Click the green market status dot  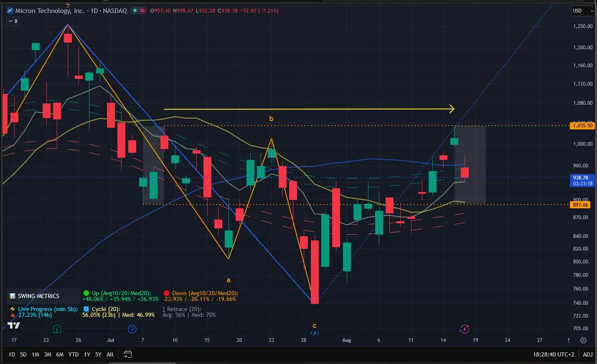click(135, 10)
